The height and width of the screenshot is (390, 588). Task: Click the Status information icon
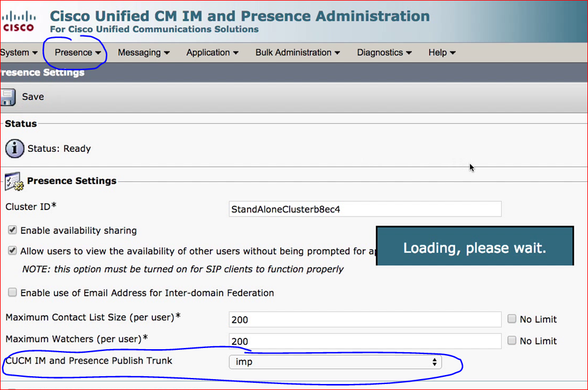coord(14,149)
